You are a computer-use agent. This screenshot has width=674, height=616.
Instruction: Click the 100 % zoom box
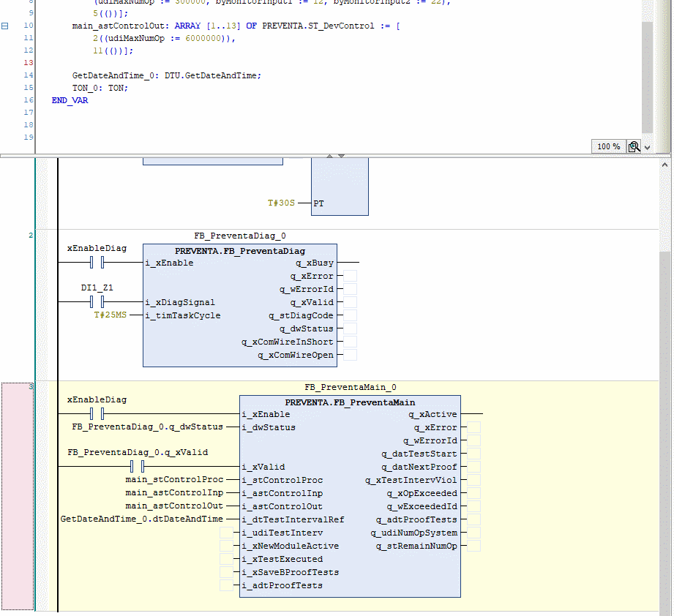pos(608,146)
